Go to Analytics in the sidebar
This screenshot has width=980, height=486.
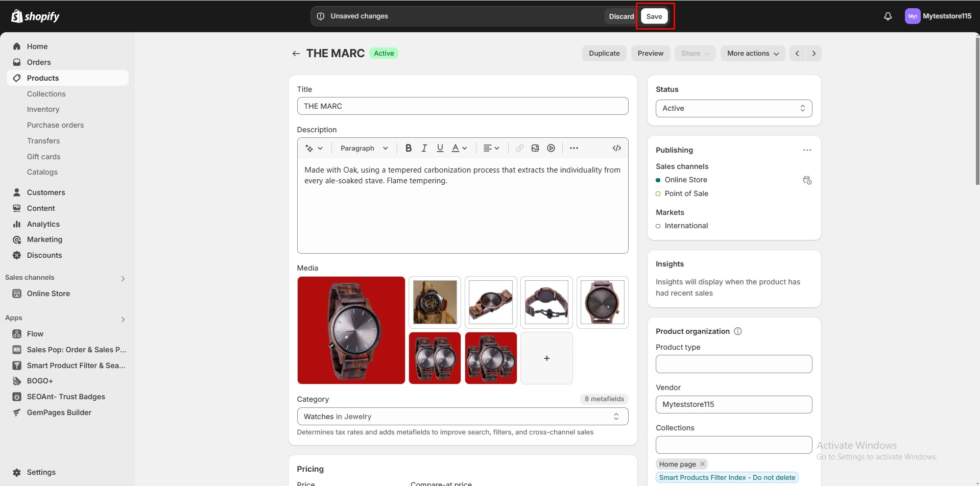coord(43,224)
